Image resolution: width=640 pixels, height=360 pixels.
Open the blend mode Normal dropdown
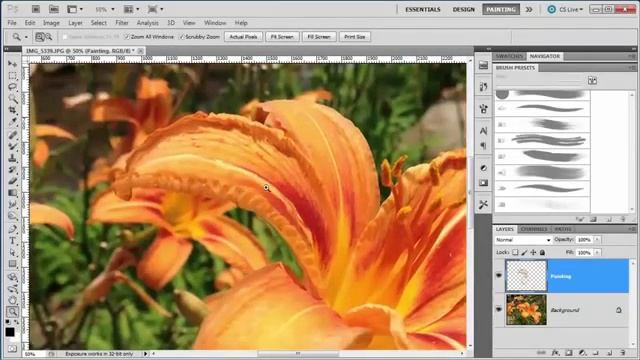coord(523,240)
